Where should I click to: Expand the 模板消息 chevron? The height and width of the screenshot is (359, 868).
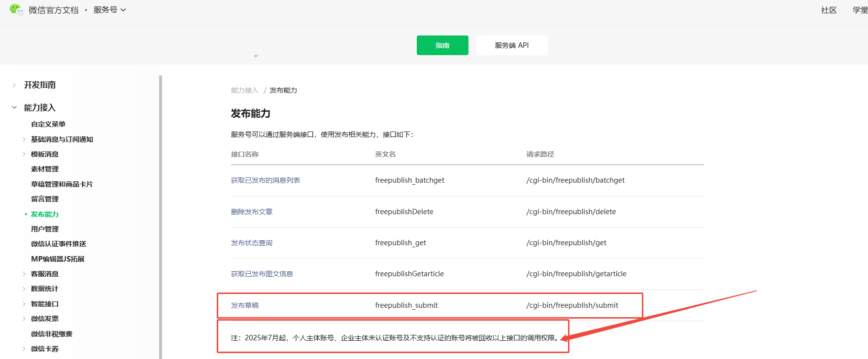click(x=24, y=154)
